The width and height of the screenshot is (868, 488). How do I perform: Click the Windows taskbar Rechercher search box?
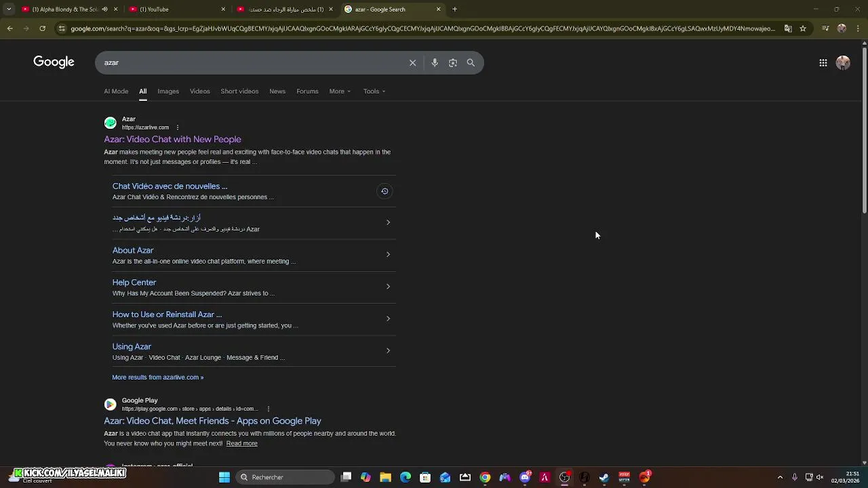click(285, 477)
